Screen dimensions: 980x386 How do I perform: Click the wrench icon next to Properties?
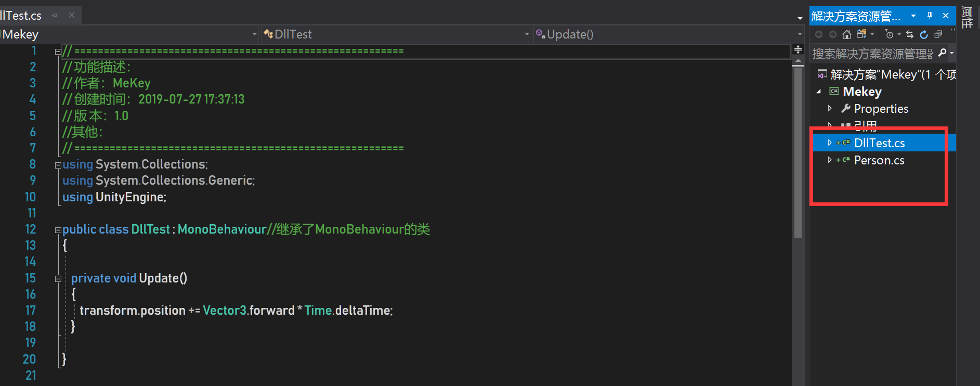pyautogui.click(x=846, y=108)
